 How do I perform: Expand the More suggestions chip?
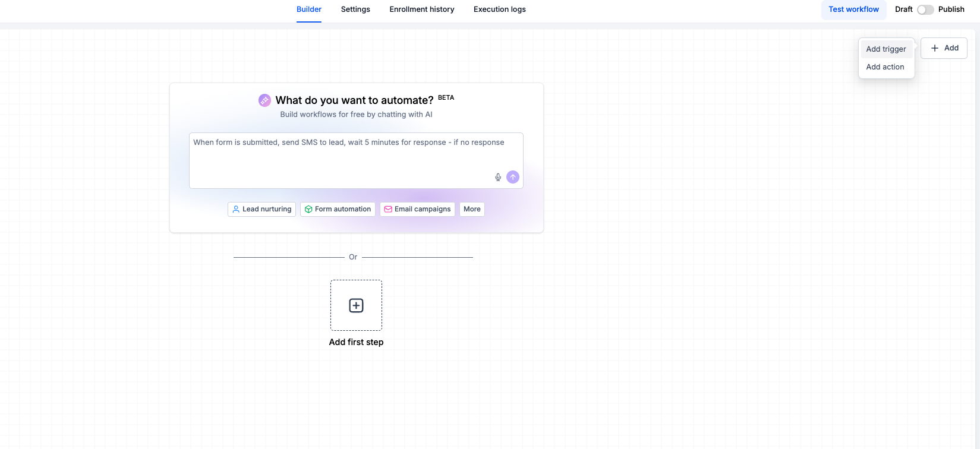coord(472,209)
